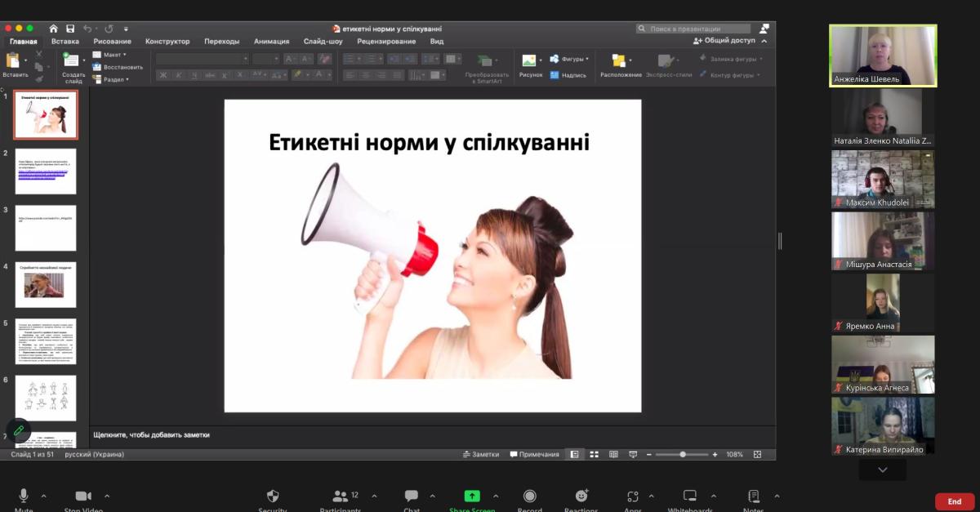
Task: Switch to slide sorter view in the status bar
Action: point(593,454)
